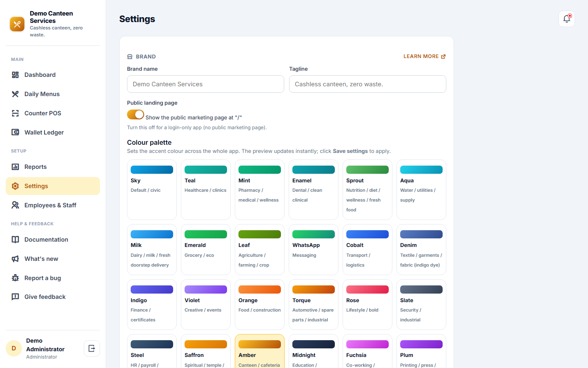This screenshot has height=368, width=588.
Task: Click the Documentation book icon
Action: click(x=15, y=240)
